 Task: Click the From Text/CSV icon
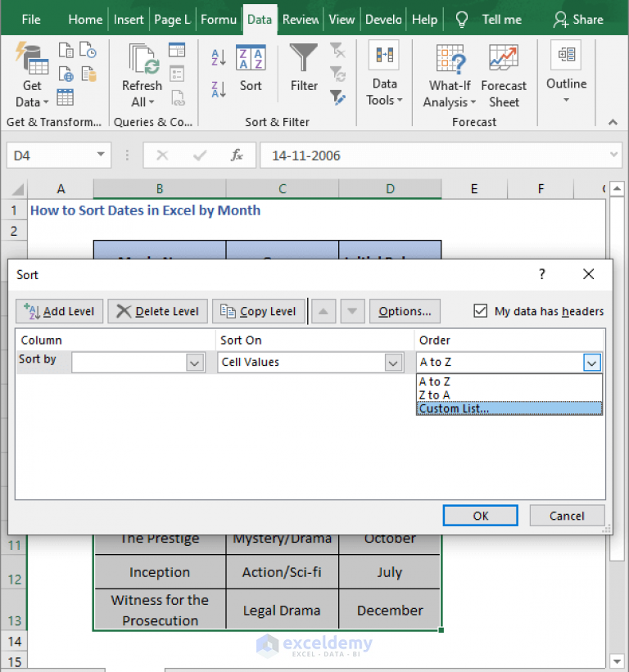(x=66, y=50)
